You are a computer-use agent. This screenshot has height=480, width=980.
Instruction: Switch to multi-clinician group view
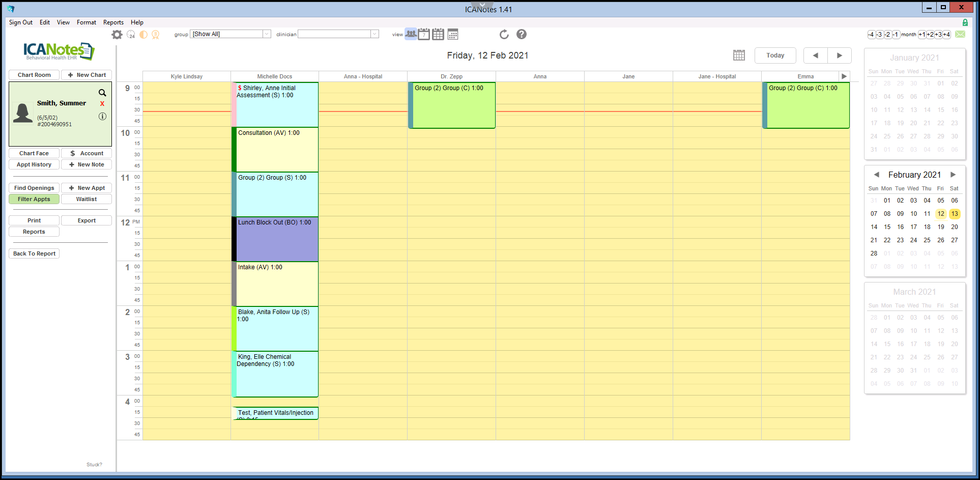(411, 34)
